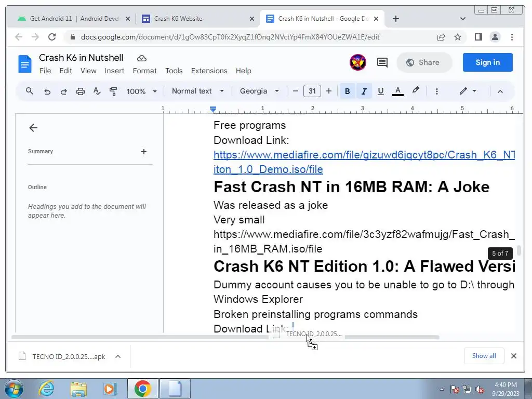This screenshot has height=399, width=532.
Task: Open the text color picker
Action: 398,91
